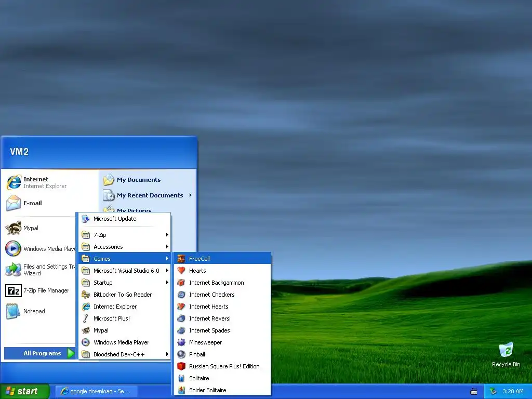Click Mypal raccoon icon in All Programs list
The image size is (532, 399).
click(86, 330)
